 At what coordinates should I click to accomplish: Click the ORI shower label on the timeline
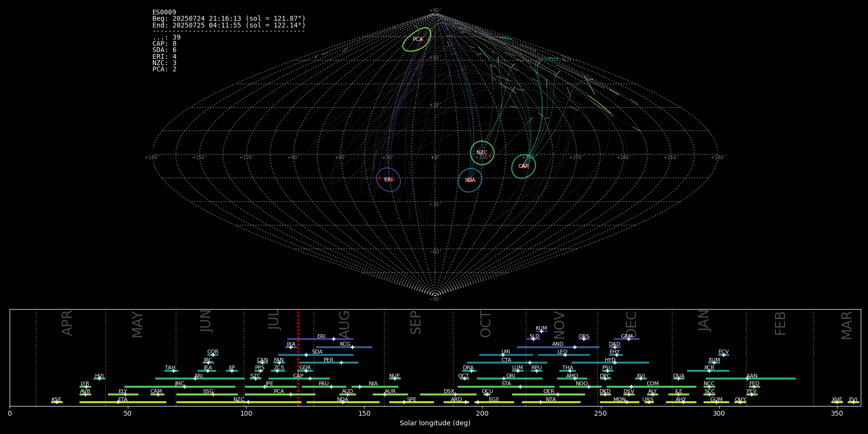click(x=511, y=376)
